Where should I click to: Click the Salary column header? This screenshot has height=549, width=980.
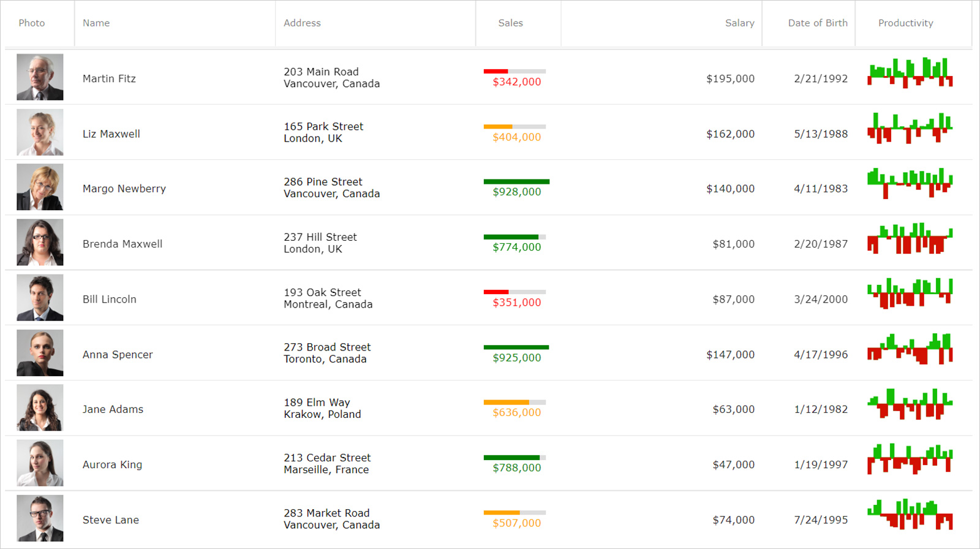point(739,23)
